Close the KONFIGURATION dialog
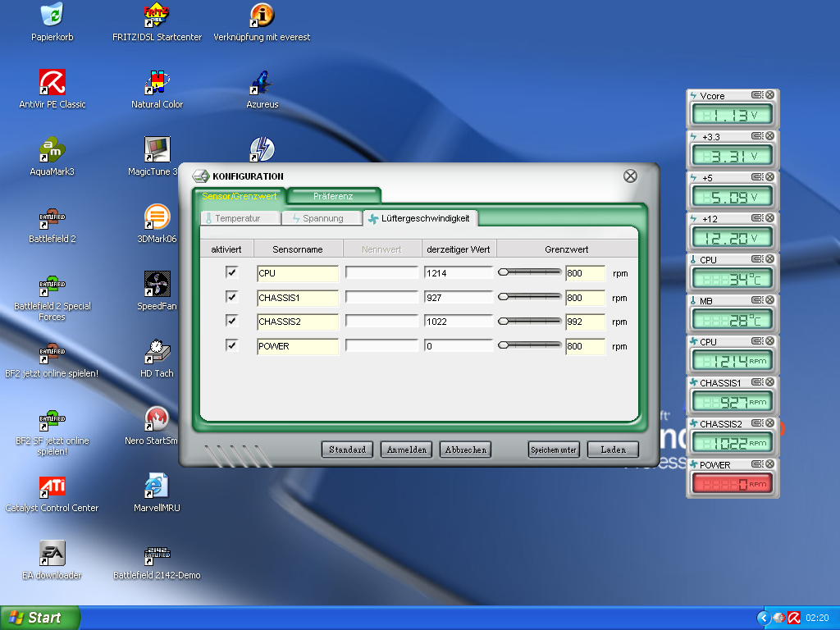Image resolution: width=840 pixels, height=630 pixels. (x=631, y=176)
